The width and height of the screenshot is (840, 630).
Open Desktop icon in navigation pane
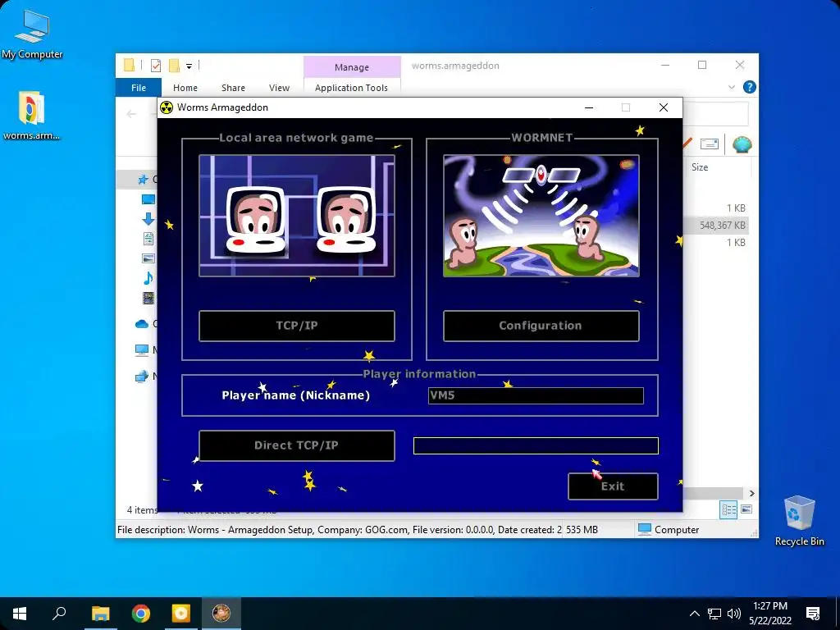click(x=148, y=200)
